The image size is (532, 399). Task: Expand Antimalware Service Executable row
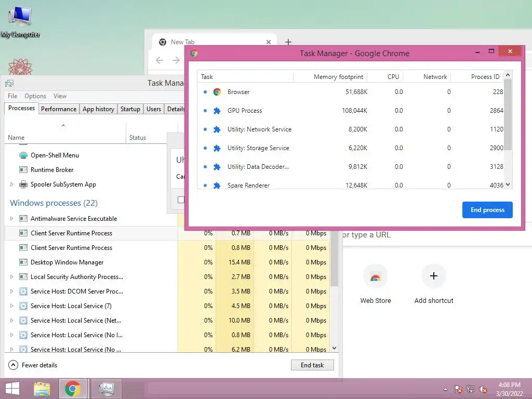tap(11, 219)
